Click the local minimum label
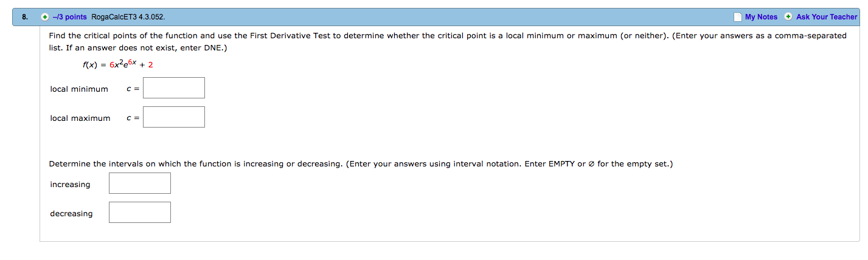 click(79, 89)
